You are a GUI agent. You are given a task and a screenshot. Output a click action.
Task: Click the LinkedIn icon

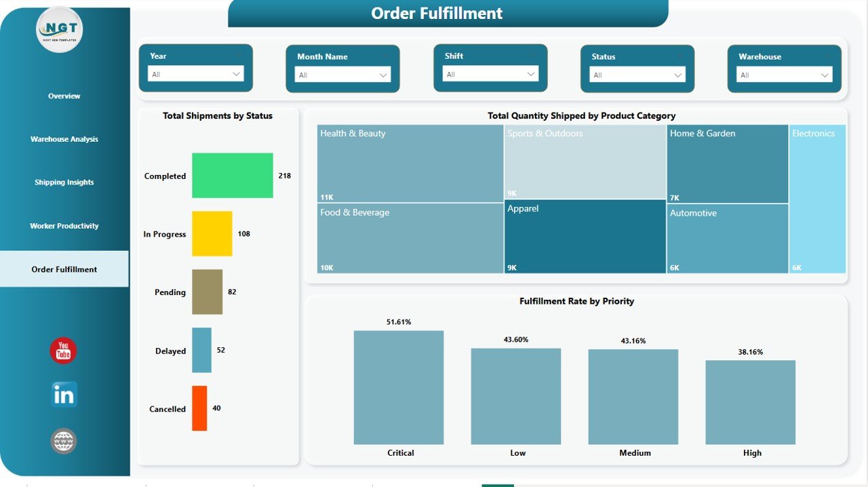[x=62, y=394]
